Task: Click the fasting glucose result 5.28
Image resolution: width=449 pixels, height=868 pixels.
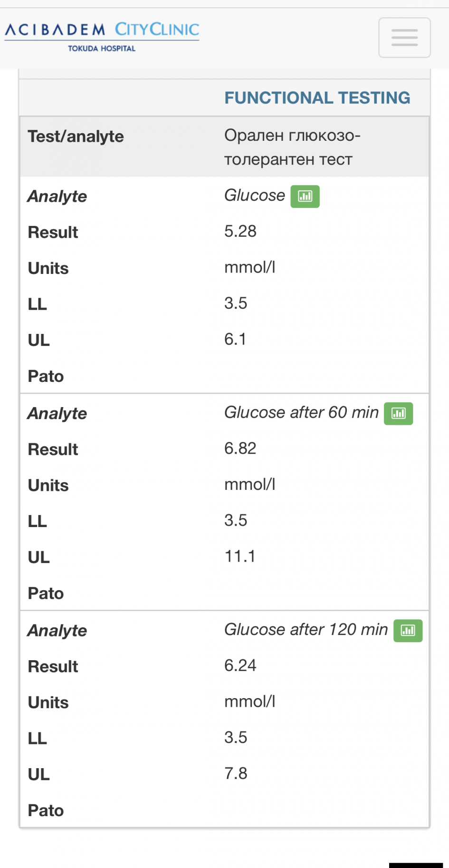Action: 240,232
